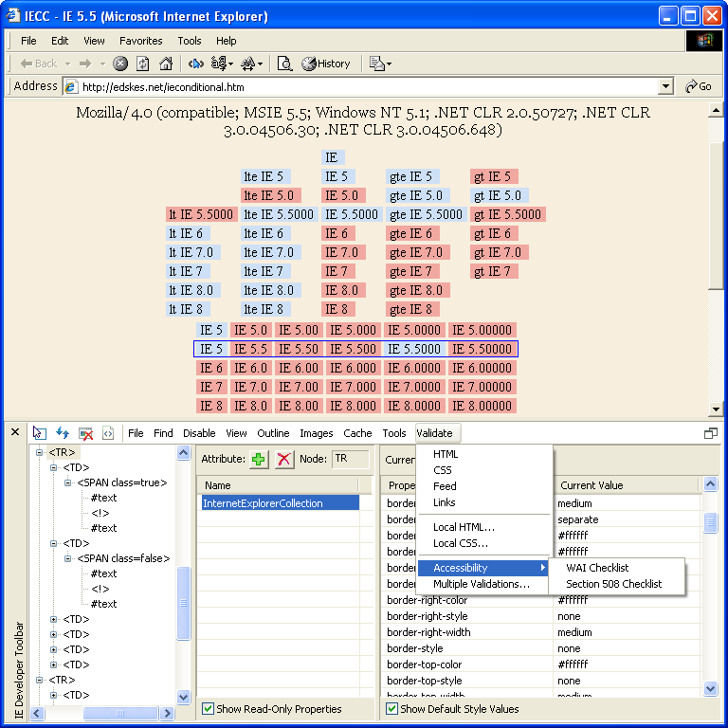Click the green plus Add Attribute icon
This screenshot has width=728, height=728.
tap(259, 459)
